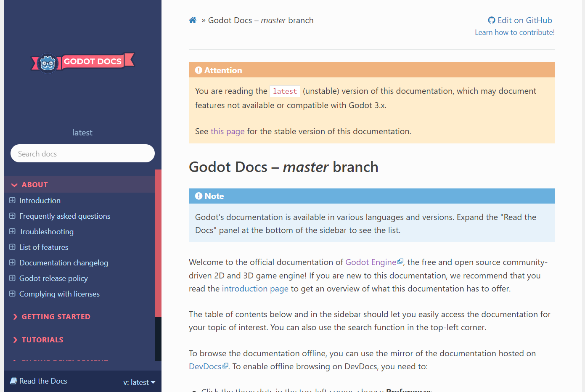This screenshot has height=392, width=585.
Task: Open the Learn how to contribute link
Action: click(x=514, y=32)
